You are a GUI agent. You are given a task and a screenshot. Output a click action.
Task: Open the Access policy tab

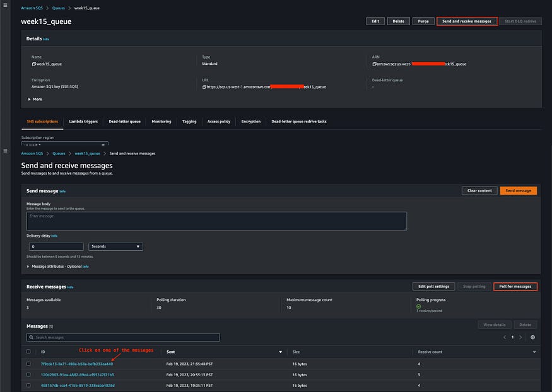219,122
